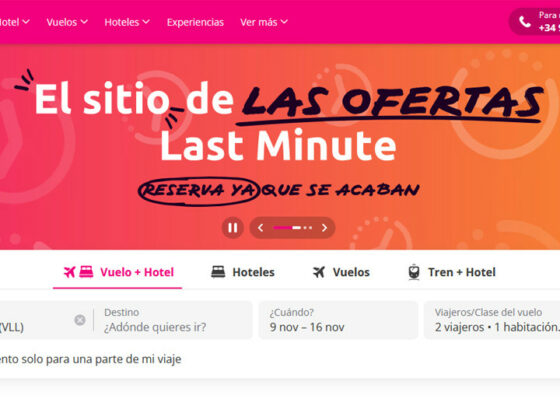Clear the origin field with X icon

click(80, 320)
